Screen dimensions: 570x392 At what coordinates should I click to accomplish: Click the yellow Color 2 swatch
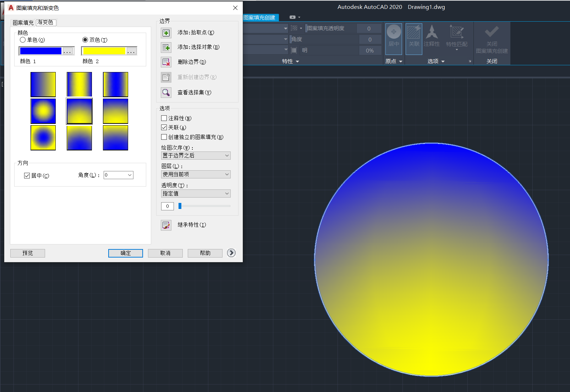point(104,51)
